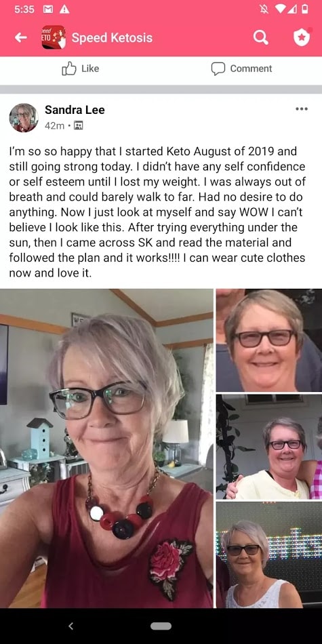Tap the group privacy icon next to 42m
This screenshot has width=322, height=644.
(78, 125)
